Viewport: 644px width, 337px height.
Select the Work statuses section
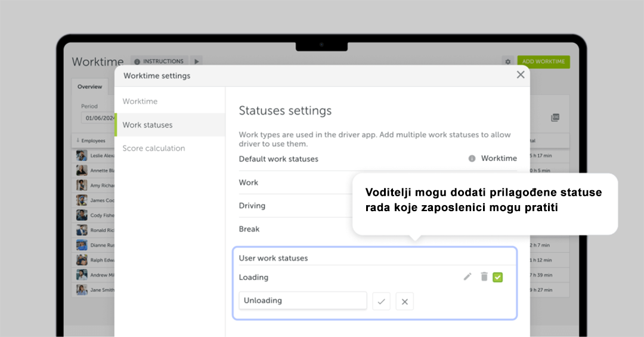pyautogui.click(x=170, y=125)
